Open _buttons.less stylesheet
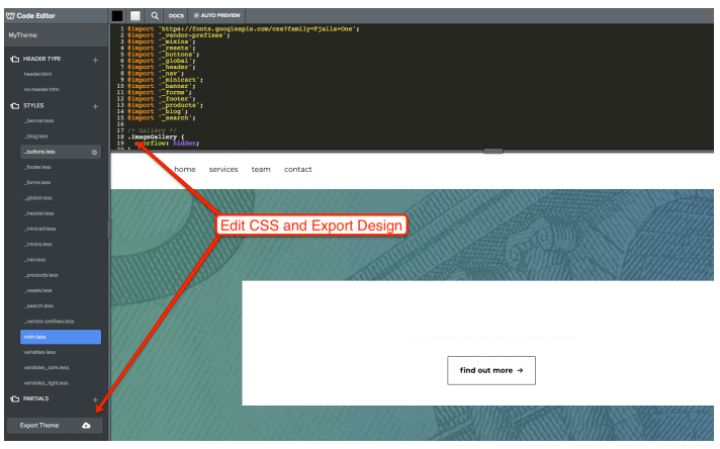 click(x=60, y=152)
